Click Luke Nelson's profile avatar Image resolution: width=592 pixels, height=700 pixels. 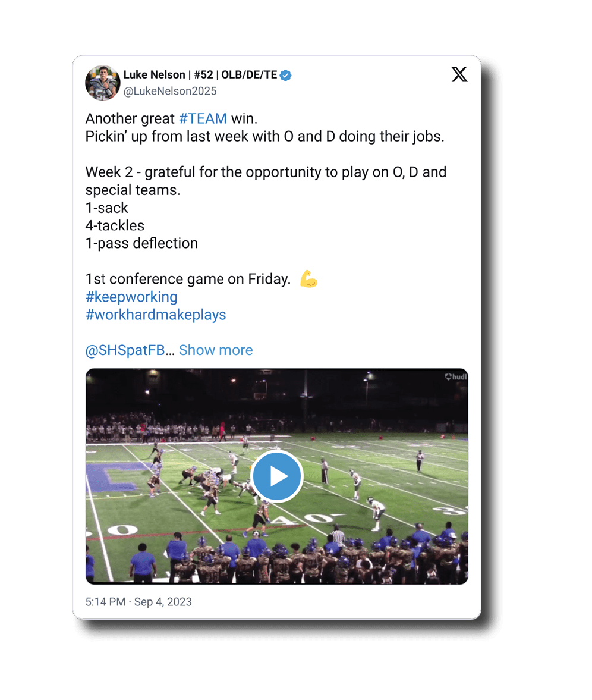103,82
